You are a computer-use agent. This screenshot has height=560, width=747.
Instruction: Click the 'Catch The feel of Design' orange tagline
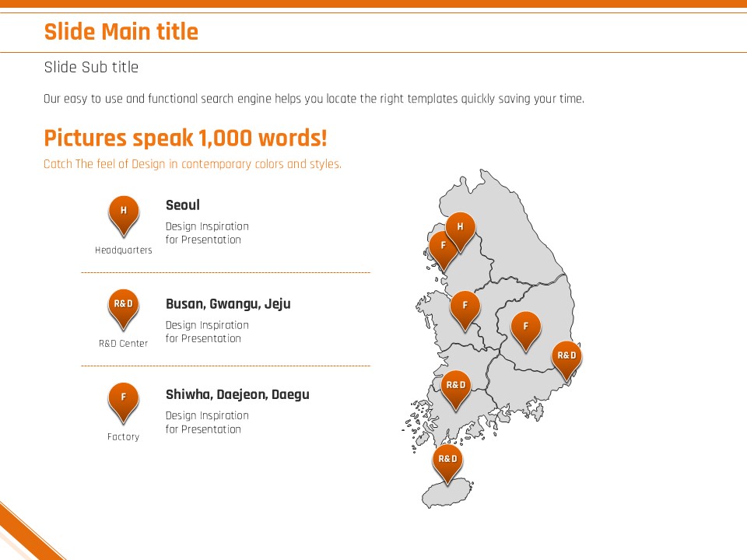pos(192,164)
